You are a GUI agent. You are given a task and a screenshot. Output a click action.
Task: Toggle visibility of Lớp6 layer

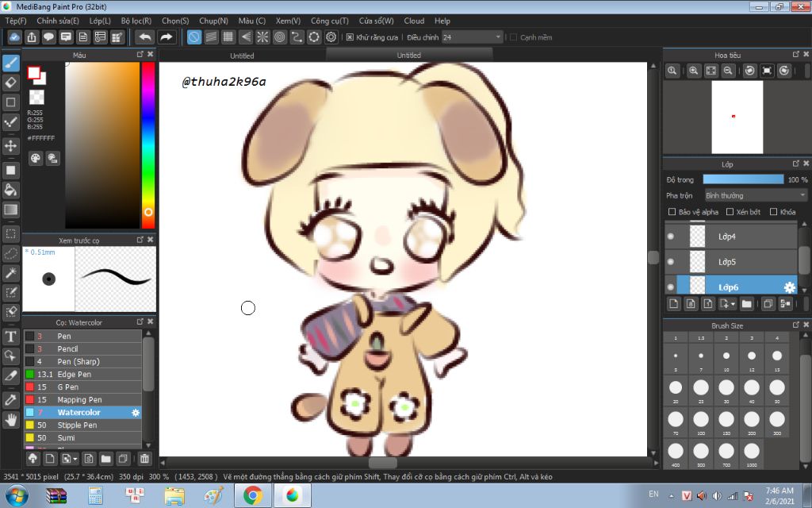coord(671,287)
